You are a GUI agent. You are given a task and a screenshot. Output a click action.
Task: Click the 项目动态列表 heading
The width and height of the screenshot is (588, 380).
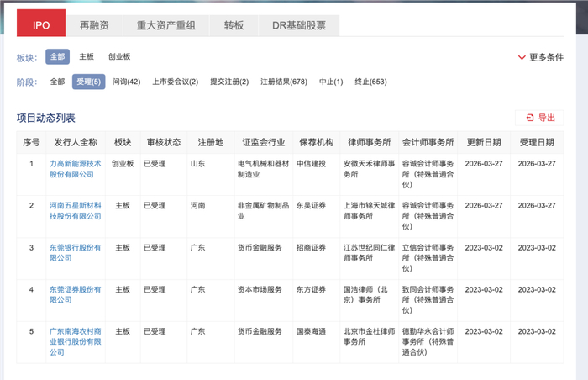click(x=45, y=118)
